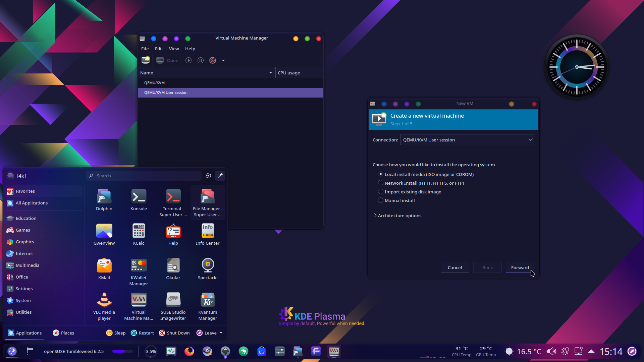
Task: Launch KMail
Action: pos(104,269)
